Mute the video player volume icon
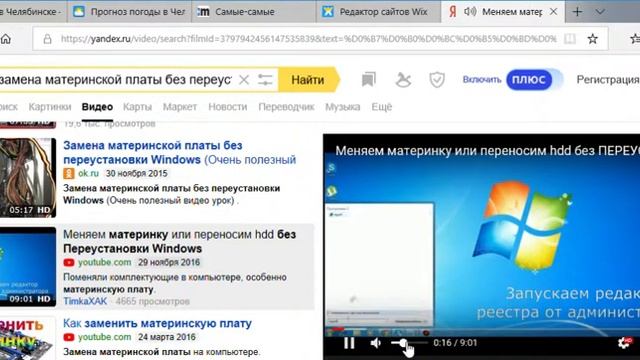The width and height of the screenshot is (640, 360). pos(375,343)
